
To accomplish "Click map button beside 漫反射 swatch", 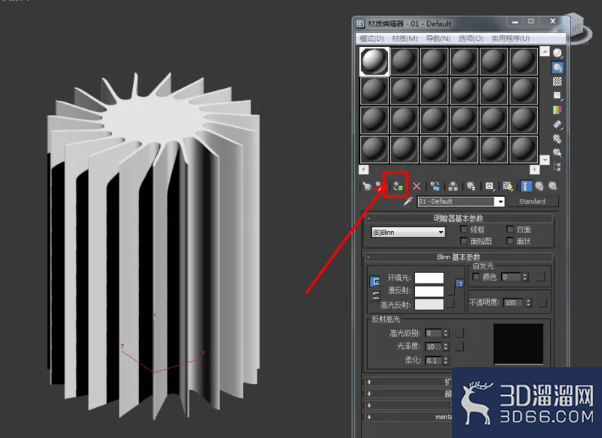I will point(450,291).
